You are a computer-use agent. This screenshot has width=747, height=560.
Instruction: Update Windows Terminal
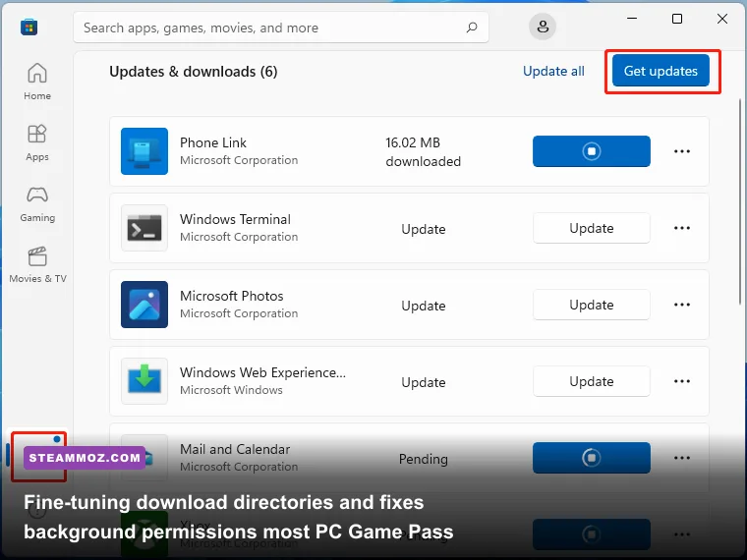point(592,228)
